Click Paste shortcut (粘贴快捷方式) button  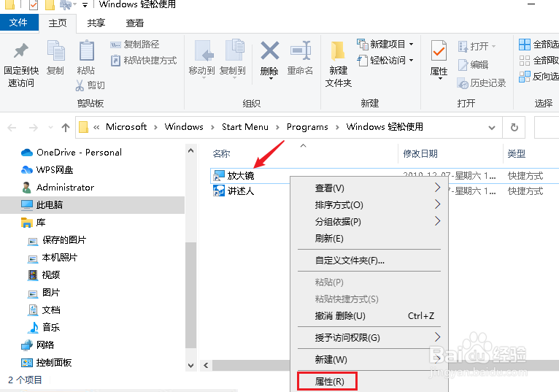point(143,61)
